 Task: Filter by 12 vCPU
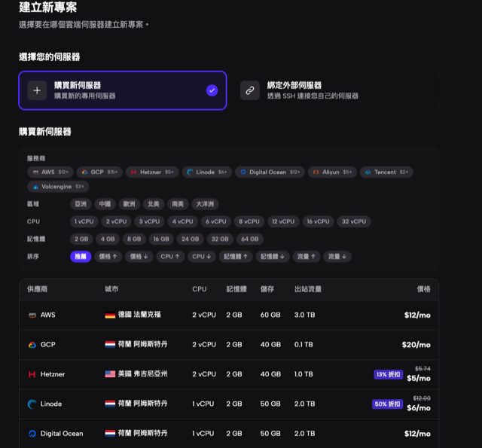pyautogui.click(x=283, y=221)
